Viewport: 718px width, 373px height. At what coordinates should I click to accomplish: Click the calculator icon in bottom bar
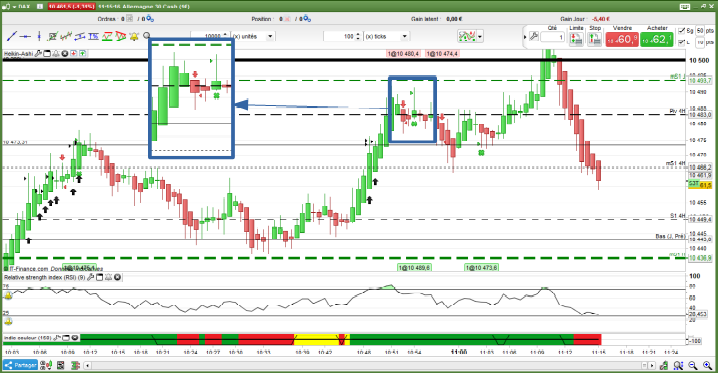pos(60,365)
